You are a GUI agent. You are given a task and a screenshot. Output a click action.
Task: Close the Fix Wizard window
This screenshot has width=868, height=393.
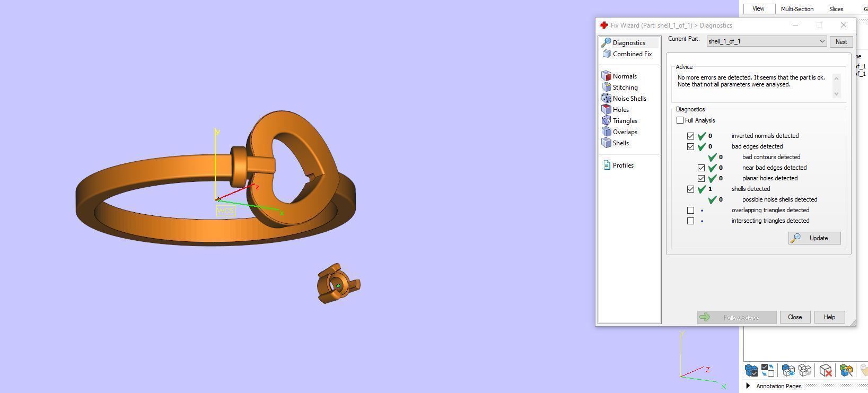(844, 25)
